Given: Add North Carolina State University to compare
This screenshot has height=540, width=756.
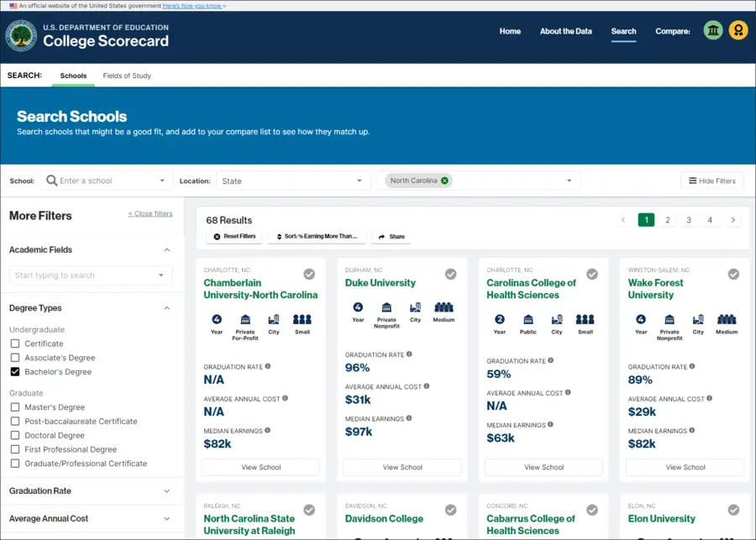Looking at the screenshot, I should click(309, 510).
